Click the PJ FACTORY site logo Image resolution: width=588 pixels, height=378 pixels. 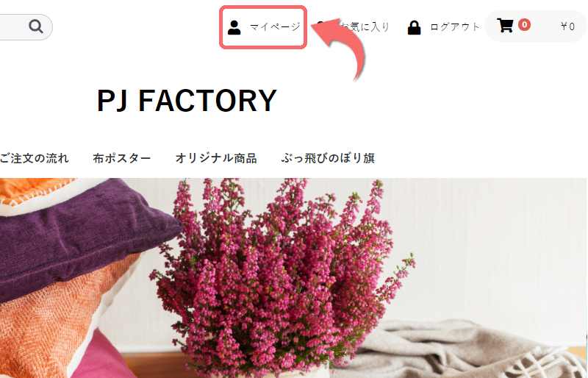pos(187,101)
